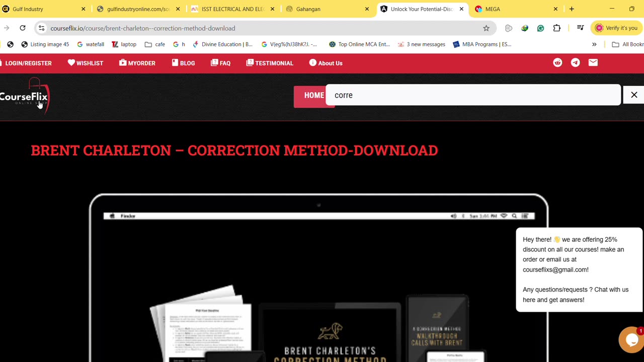
Task: Select the courseflix.io URL in address bar
Action: pyautogui.click(x=143, y=28)
